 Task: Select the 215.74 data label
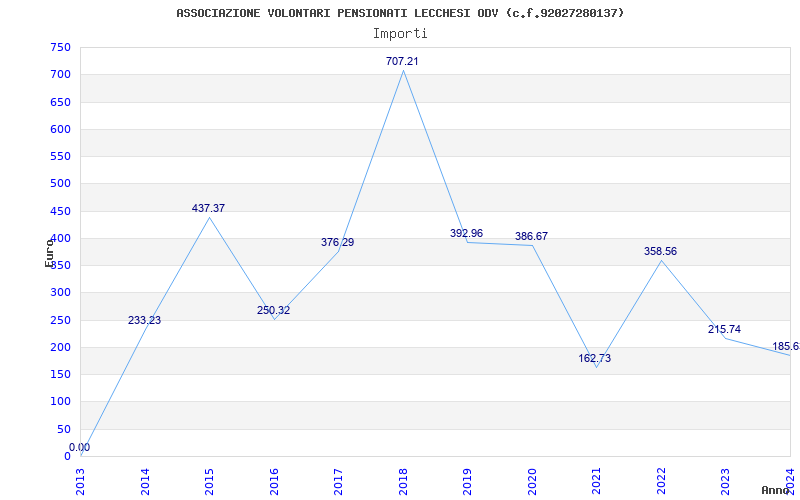[724, 329]
